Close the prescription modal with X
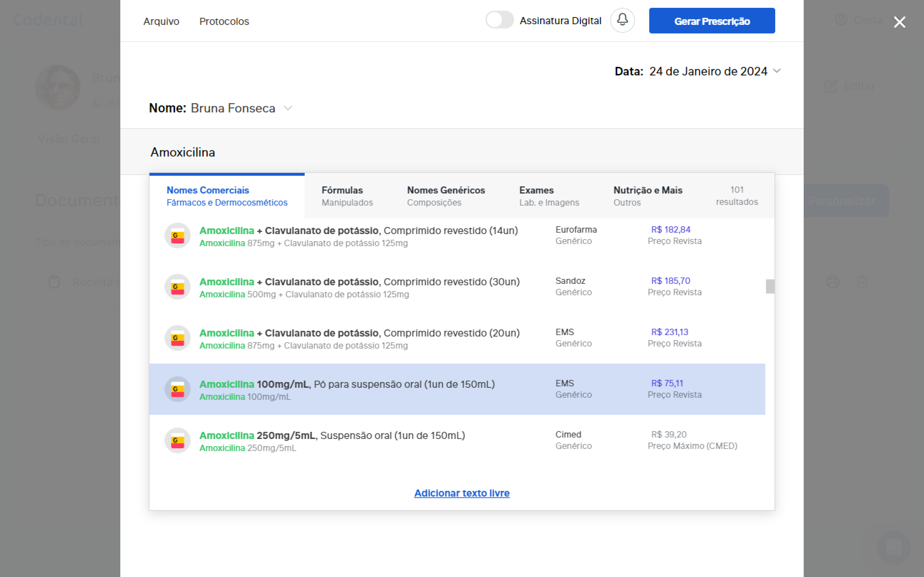The height and width of the screenshot is (577, 924). 899,22
